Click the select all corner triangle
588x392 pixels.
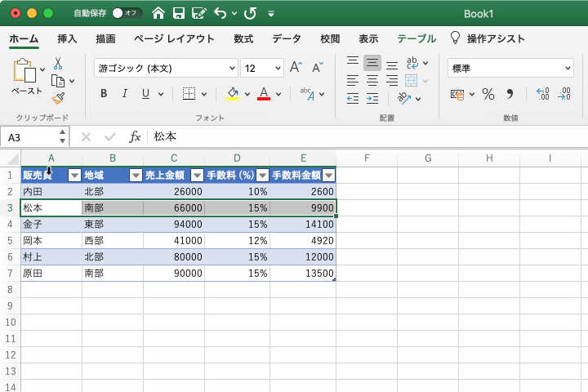(x=13, y=158)
